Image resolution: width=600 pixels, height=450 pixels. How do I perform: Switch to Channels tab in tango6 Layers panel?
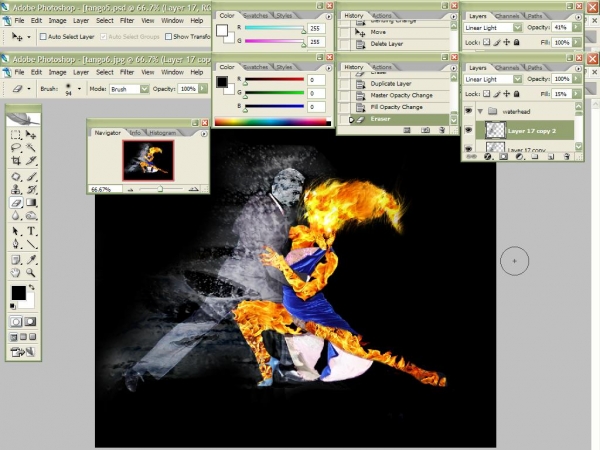507,67
